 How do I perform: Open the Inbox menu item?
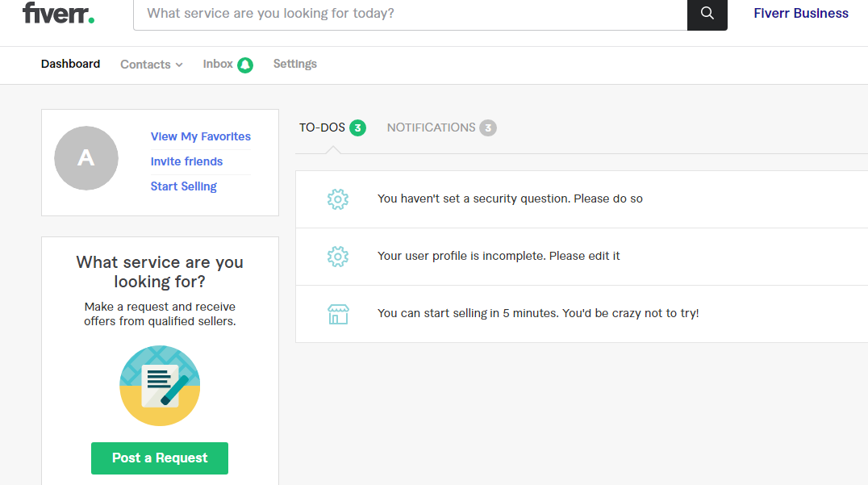click(x=218, y=64)
